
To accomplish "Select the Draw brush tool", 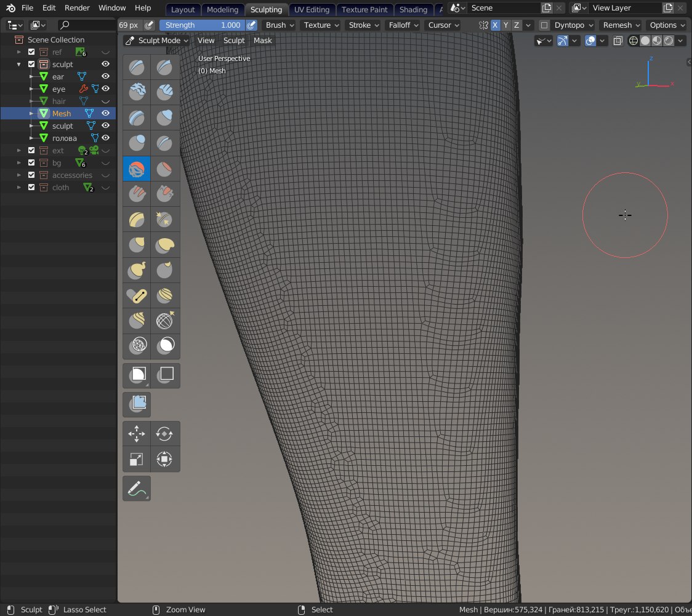I will click(137, 67).
